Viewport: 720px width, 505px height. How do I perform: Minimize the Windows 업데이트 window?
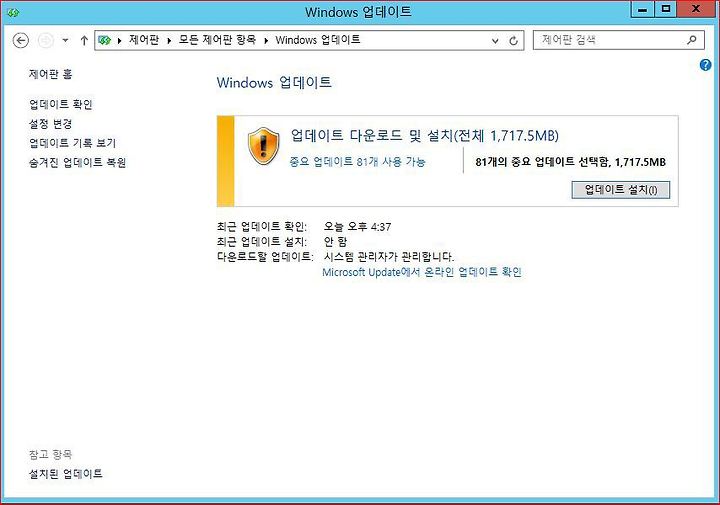643,10
